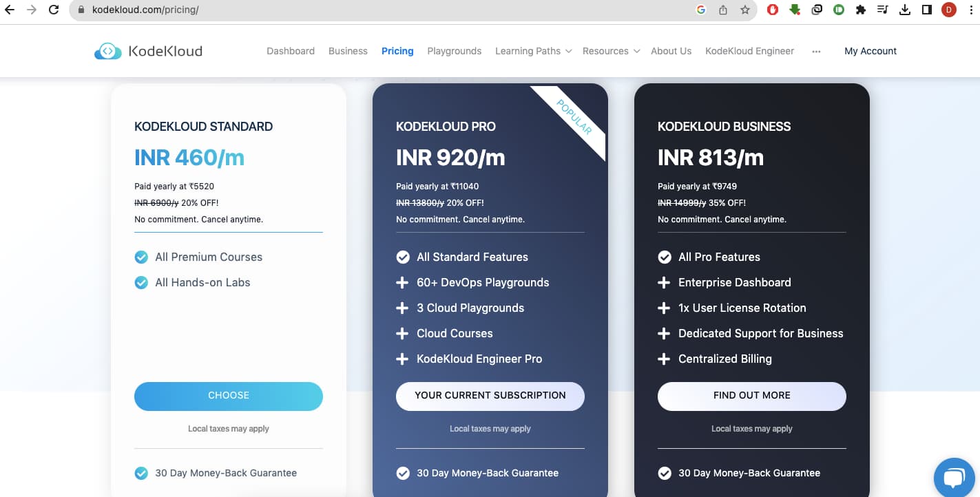The height and width of the screenshot is (497, 980).
Task: Click the browser forward arrow
Action: (x=32, y=10)
